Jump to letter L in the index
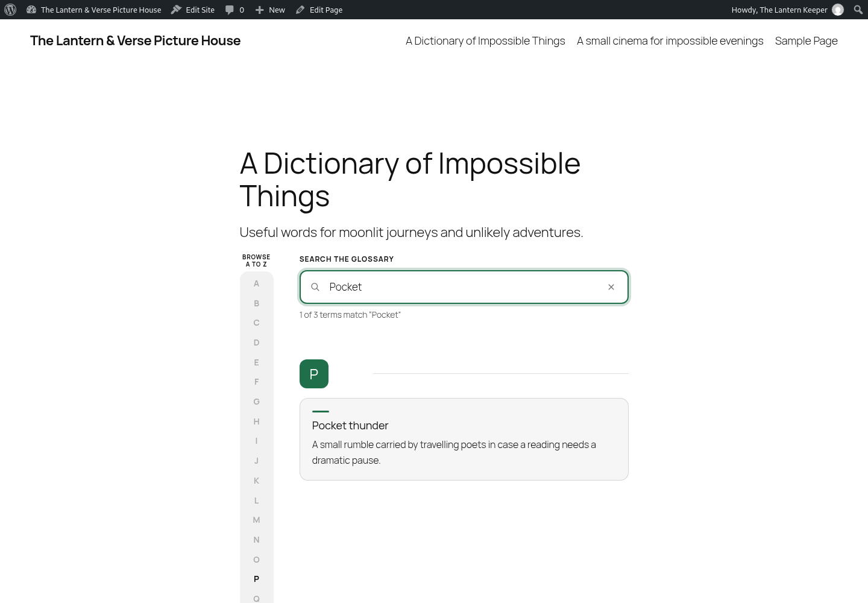 tap(256, 500)
